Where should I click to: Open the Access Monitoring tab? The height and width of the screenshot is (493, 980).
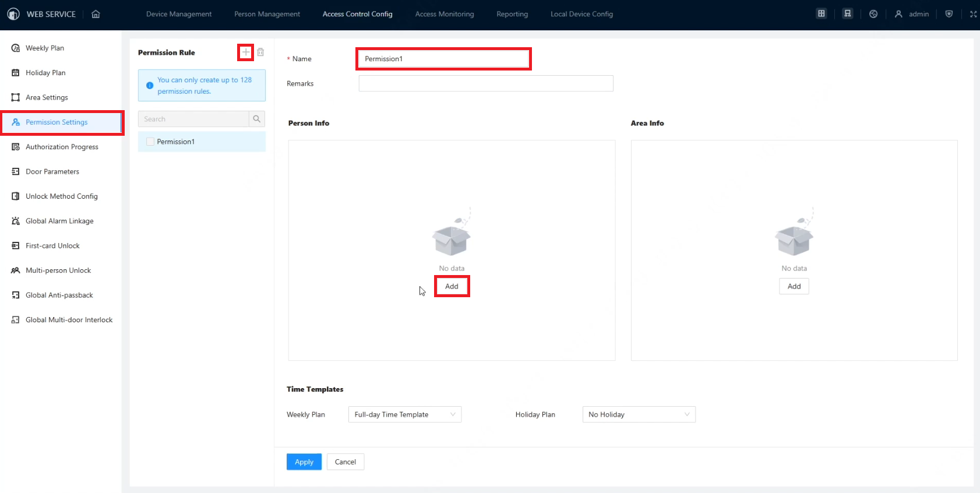[445, 14]
